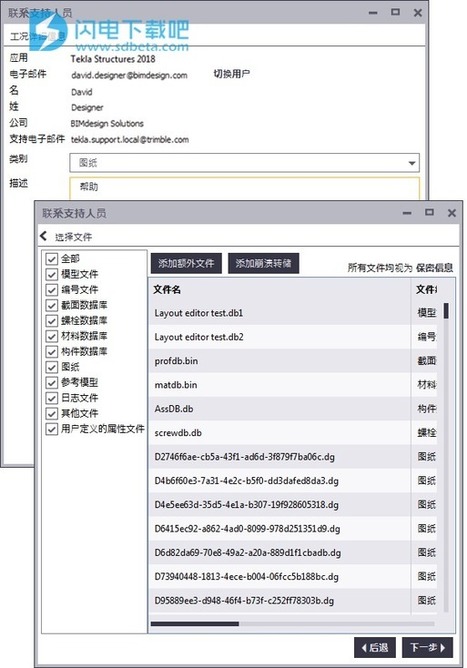Viewport: 467px width, 668px height.
Task: Select file D4e5ee63d-35d5-4e1a-b307-19f928605318.dg
Action: (292, 505)
